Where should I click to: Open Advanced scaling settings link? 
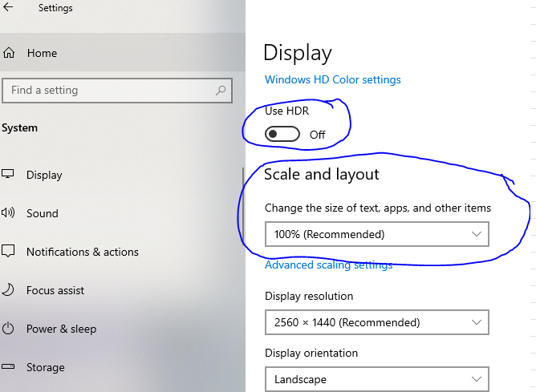pyautogui.click(x=328, y=265)
